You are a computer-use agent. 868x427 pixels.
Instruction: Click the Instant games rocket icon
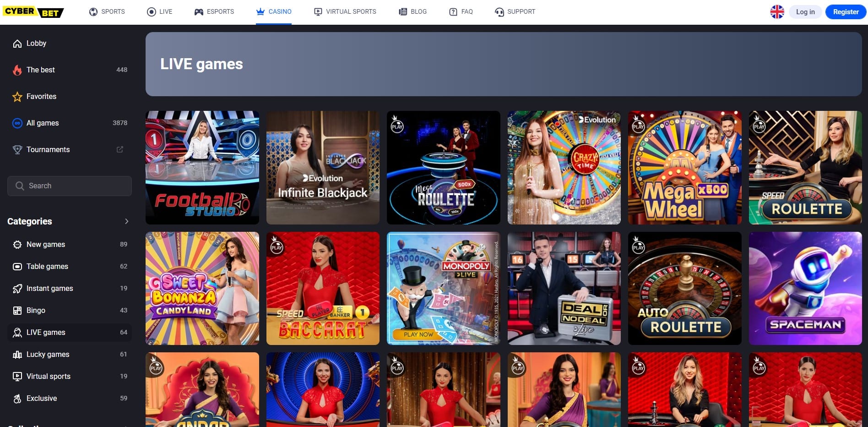tap(17, 289)
